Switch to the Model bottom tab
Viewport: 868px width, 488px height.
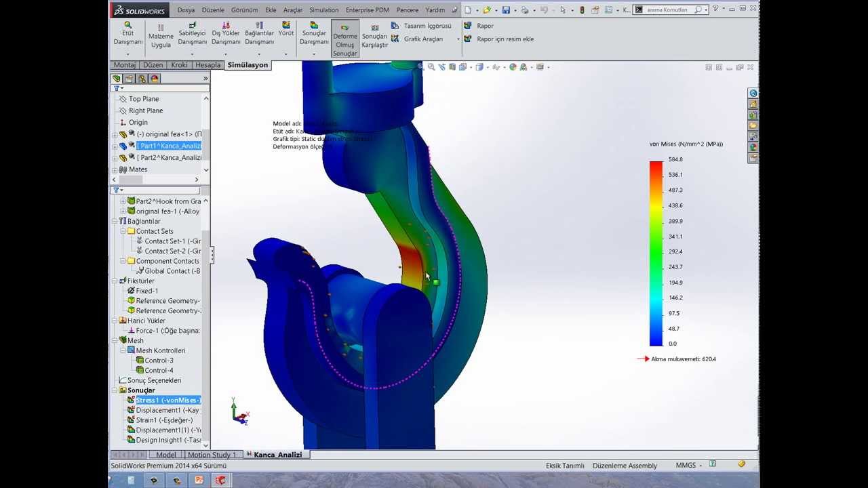click(166, 455)
